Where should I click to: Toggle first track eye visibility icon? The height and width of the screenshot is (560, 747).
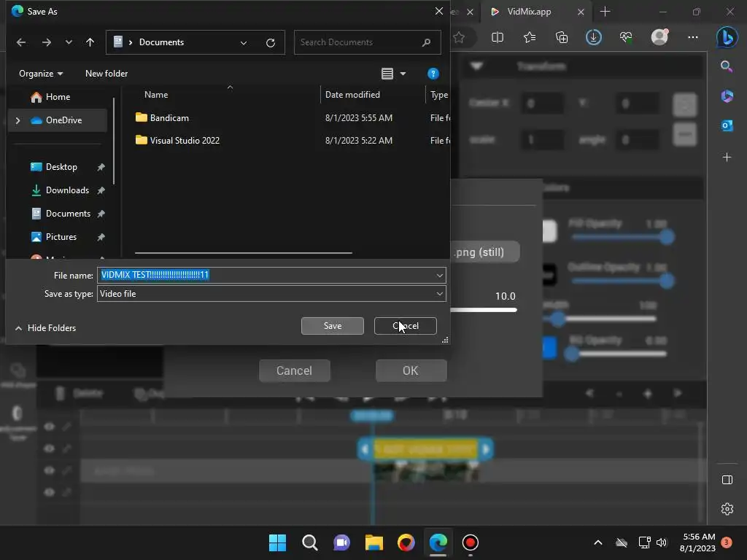pos(49,427)
